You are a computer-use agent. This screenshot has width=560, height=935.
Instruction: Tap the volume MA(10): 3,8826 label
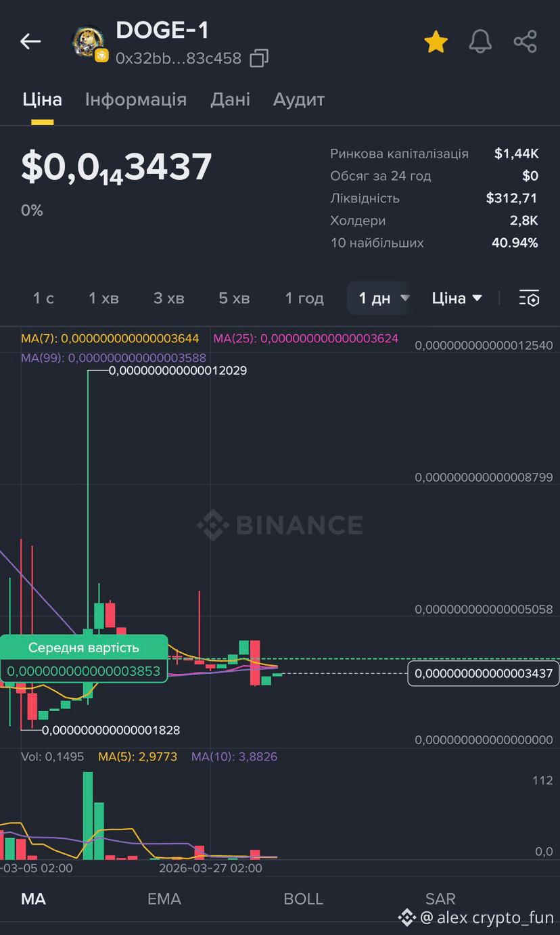tap(234, 757)
